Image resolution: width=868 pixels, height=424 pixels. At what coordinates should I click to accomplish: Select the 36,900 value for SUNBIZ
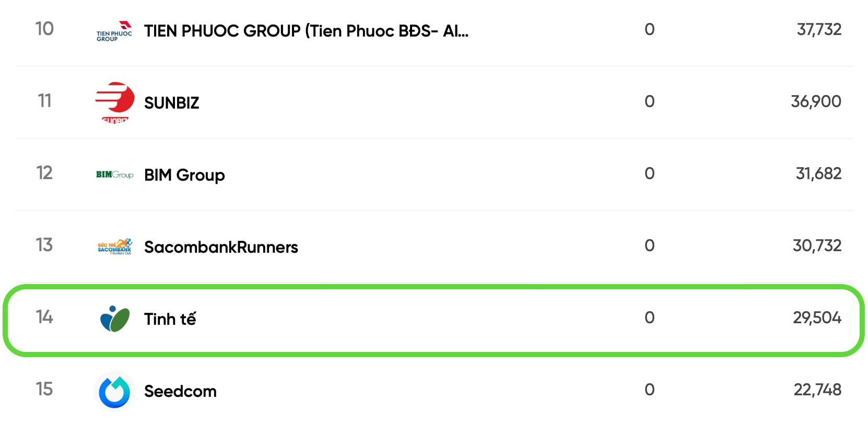(816, 101)
